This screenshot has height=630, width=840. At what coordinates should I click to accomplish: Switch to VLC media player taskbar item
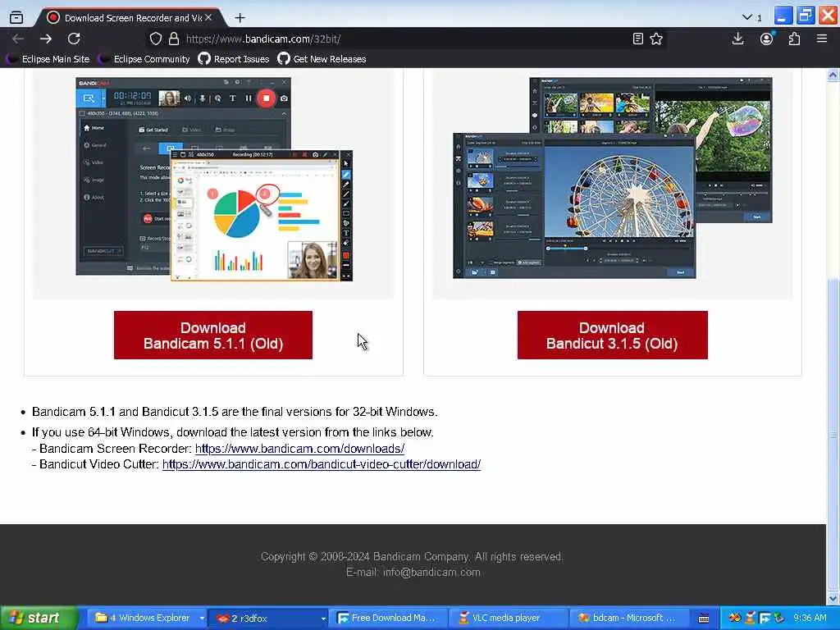[x=508, y=619]
